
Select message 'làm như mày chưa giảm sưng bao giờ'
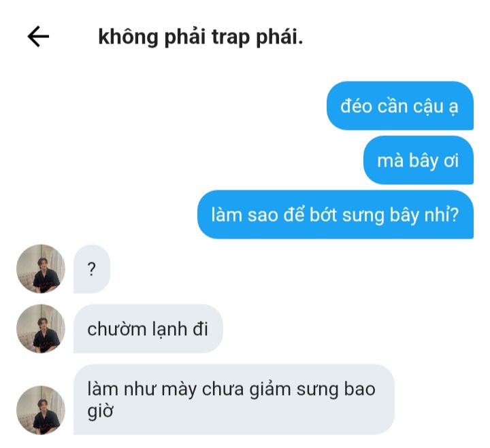pyautogui.click(x=233, y=399)
